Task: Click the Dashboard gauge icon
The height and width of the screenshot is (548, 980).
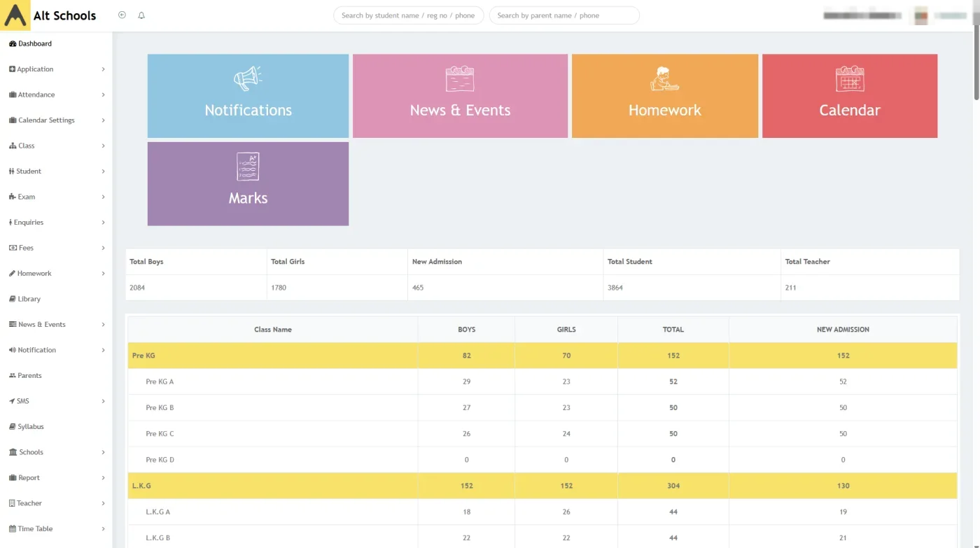Action: 13,43
